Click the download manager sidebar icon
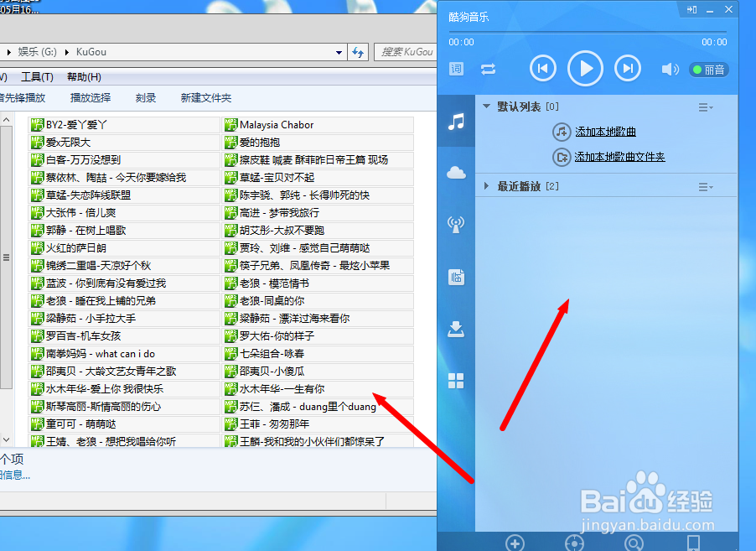Viewport: 756px width, 551px height. click(455, 329)
